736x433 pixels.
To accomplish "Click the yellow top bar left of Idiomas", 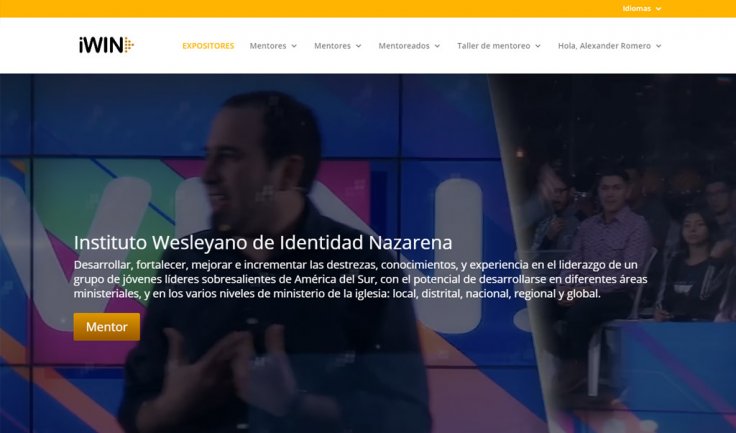I will [310, 8].
